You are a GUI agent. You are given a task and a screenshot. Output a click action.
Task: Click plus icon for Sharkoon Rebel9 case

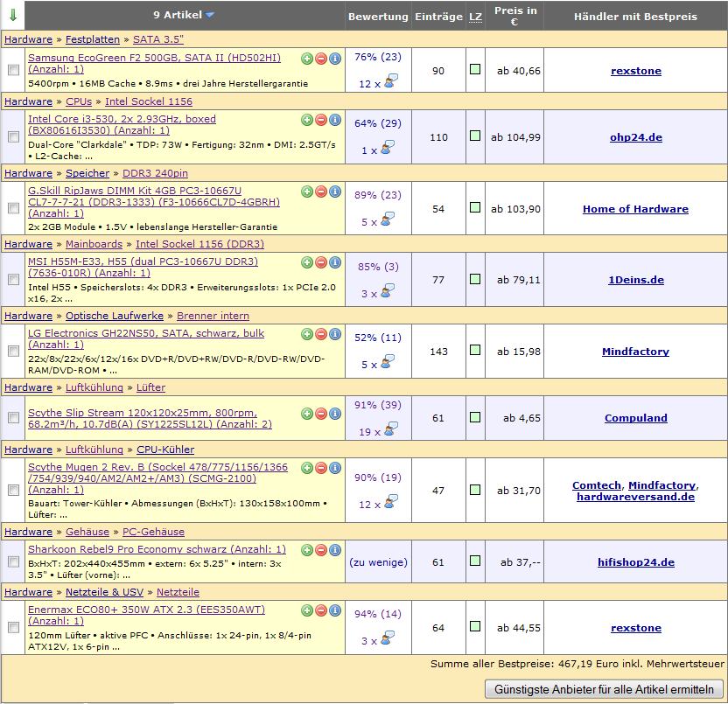307,550
